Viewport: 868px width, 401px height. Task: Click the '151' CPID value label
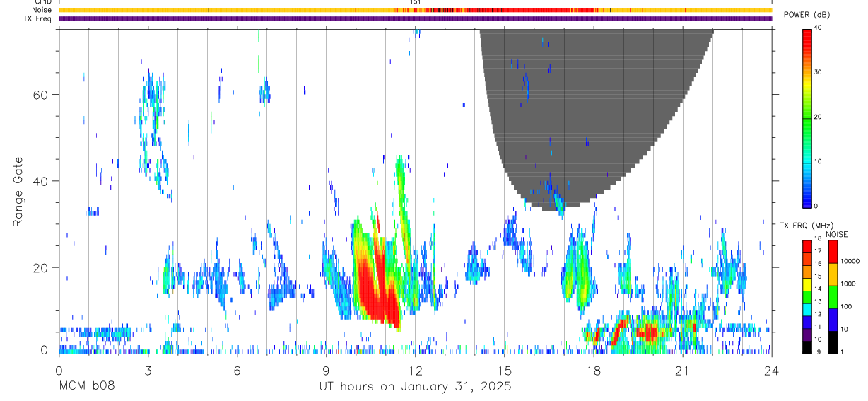click(416, 2)
